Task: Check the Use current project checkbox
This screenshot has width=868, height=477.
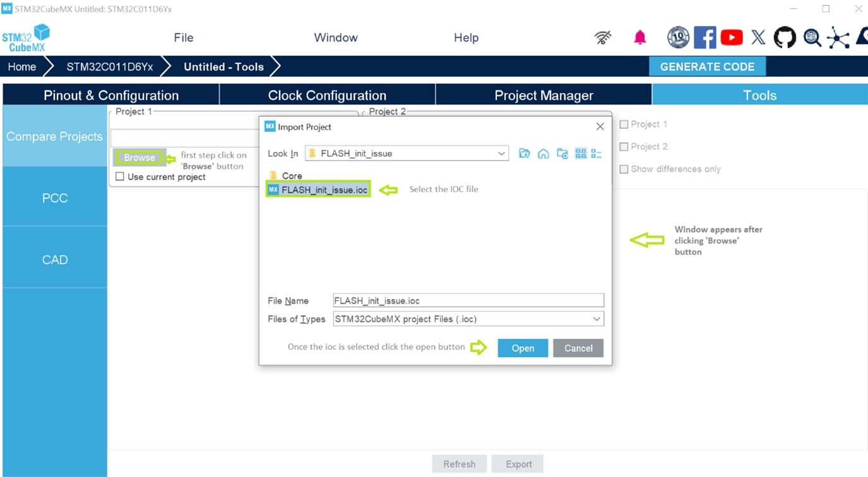Action: click(x=120, y=177)
